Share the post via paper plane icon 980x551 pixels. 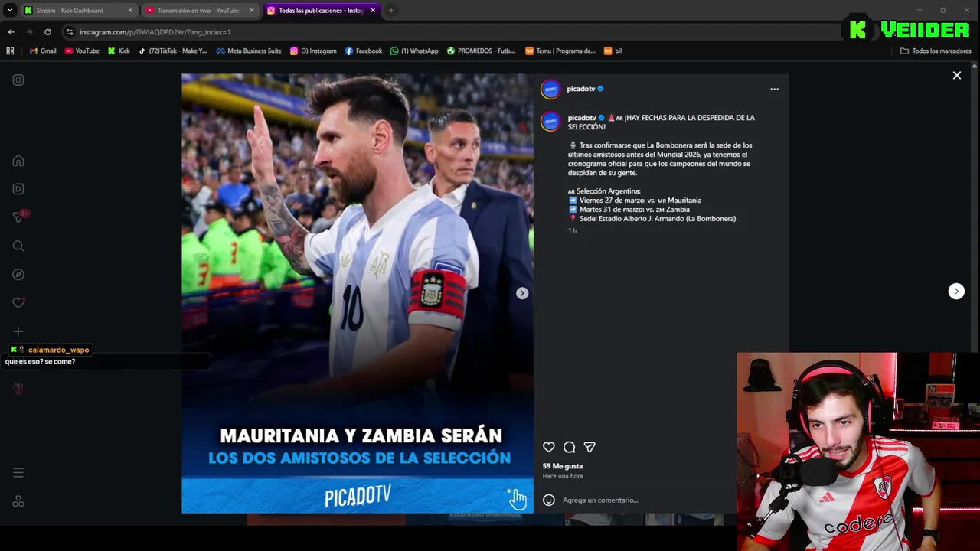click(590, 447)
